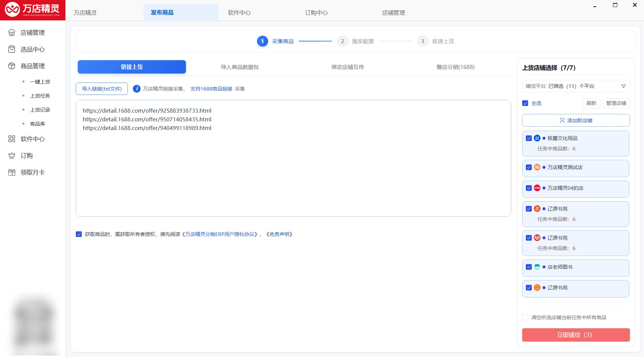Switch to 整店分销(1688) tab
Screen dimensions: 644x357
point(455,67)
